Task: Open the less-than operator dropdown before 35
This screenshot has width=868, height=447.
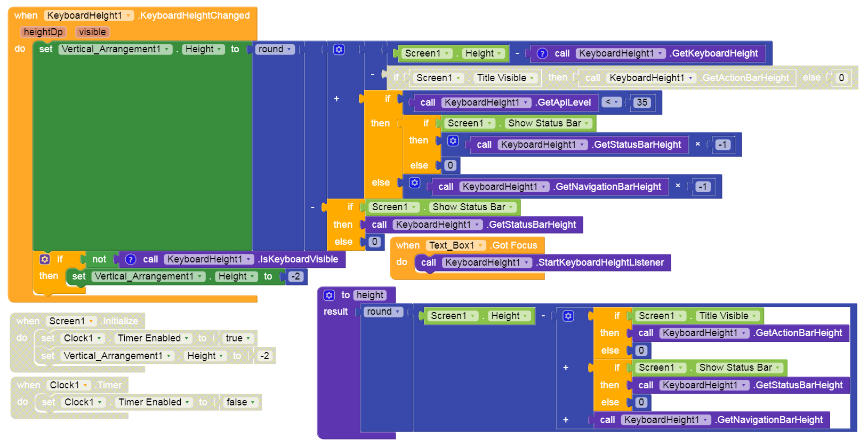Action: (x=612, y=102)
